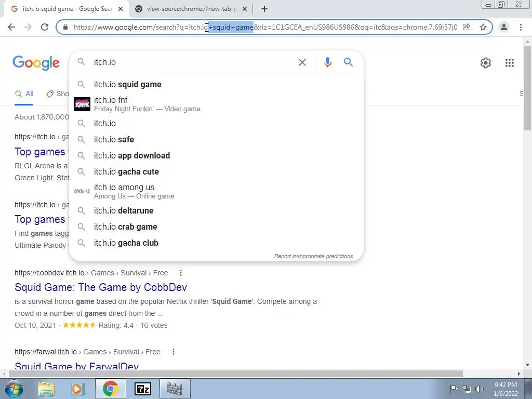This screenshot has width=532, height=399.
Task: Choose the plain itch.io suggestion
Action: pyautogui.click(x=216, y=124)
